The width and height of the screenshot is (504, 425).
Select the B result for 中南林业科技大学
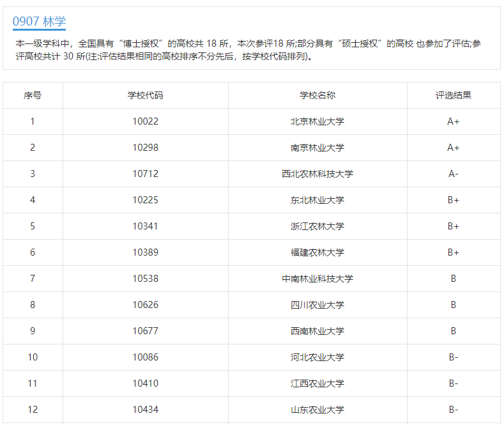(x=454, y=279)
